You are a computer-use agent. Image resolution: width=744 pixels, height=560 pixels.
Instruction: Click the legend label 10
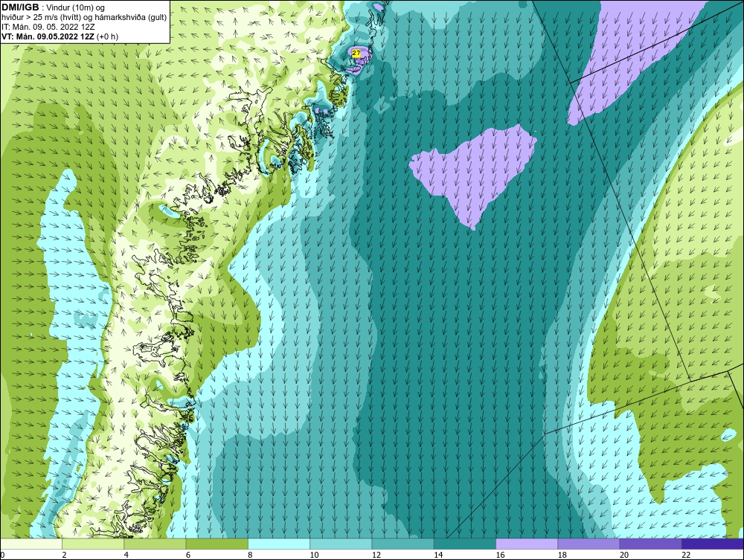click(315, 555)
